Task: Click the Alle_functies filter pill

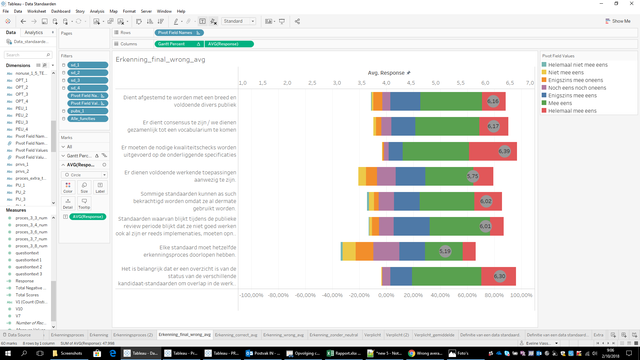Action: coord(88,119)
